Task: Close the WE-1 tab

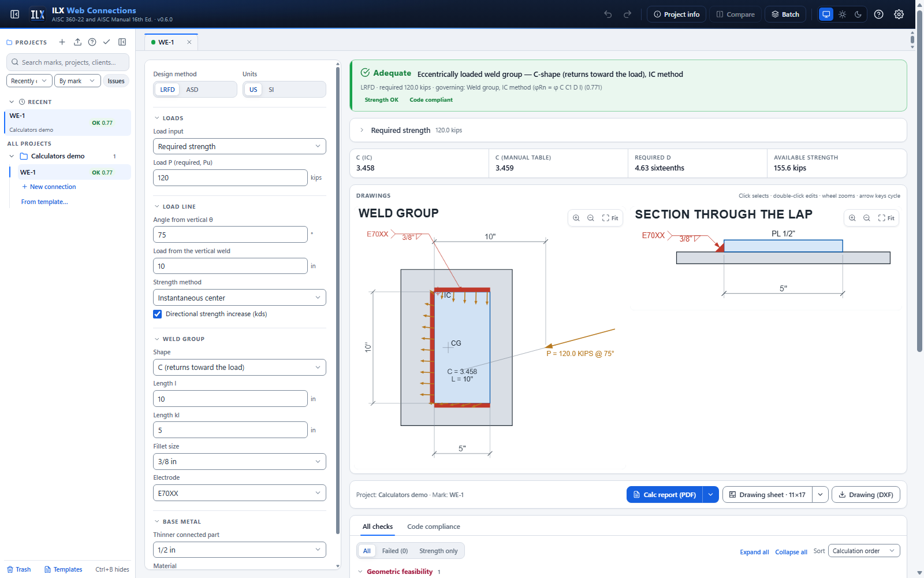Action: tap(189, 42)
